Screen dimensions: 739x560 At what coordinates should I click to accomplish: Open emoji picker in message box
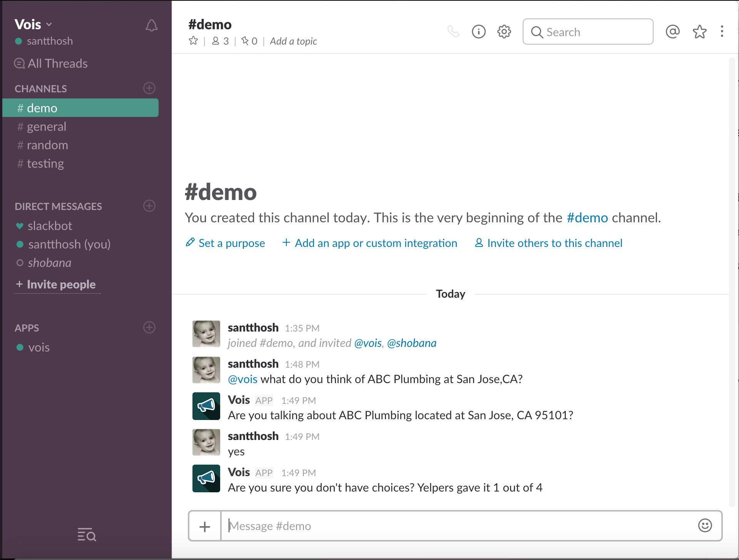point(705,525)
